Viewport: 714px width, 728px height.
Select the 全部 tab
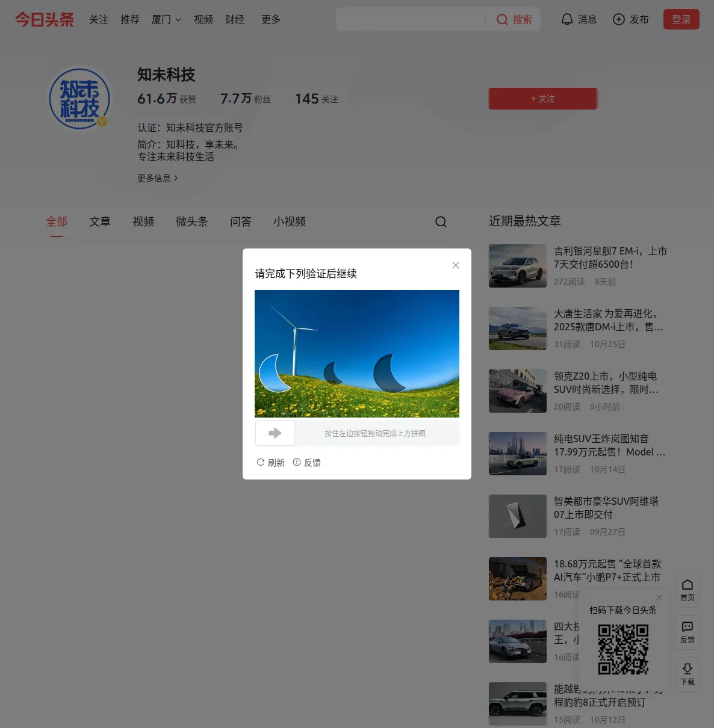point(57,222)
